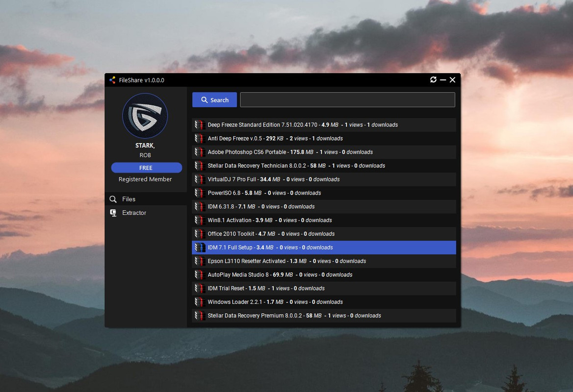Click the blue FREE membership badge

coord(146,168)
